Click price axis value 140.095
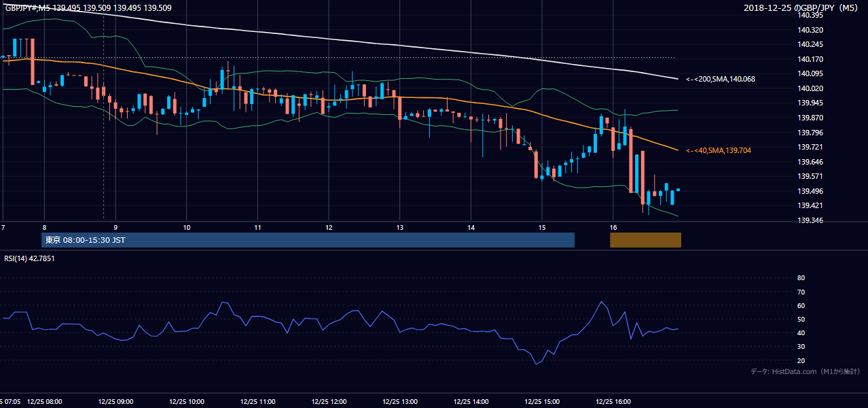 [810, 74]
